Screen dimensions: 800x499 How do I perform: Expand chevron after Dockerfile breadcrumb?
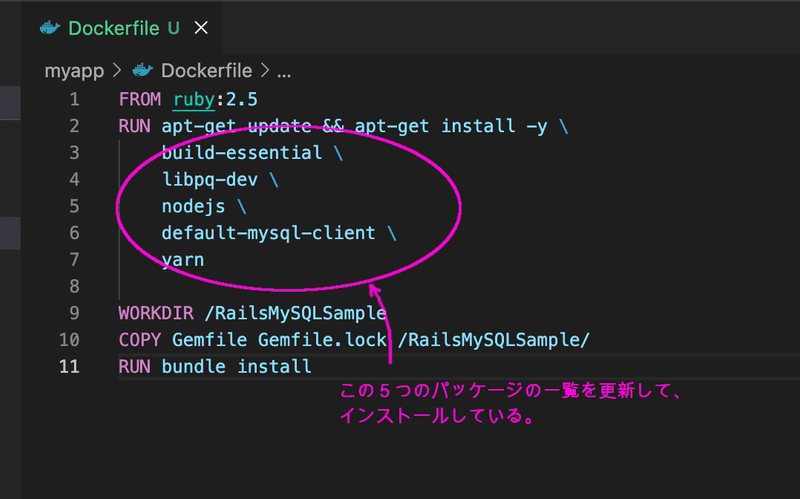point(265,70)
